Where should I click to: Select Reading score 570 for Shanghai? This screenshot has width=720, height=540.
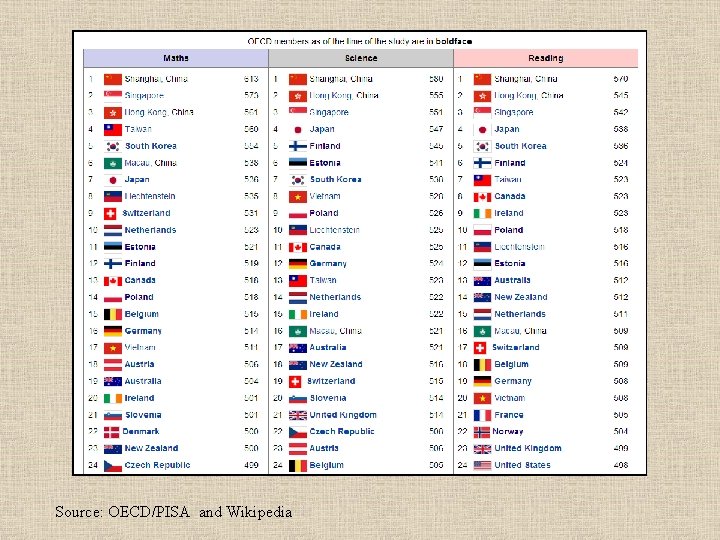click(x=621, y=79)
